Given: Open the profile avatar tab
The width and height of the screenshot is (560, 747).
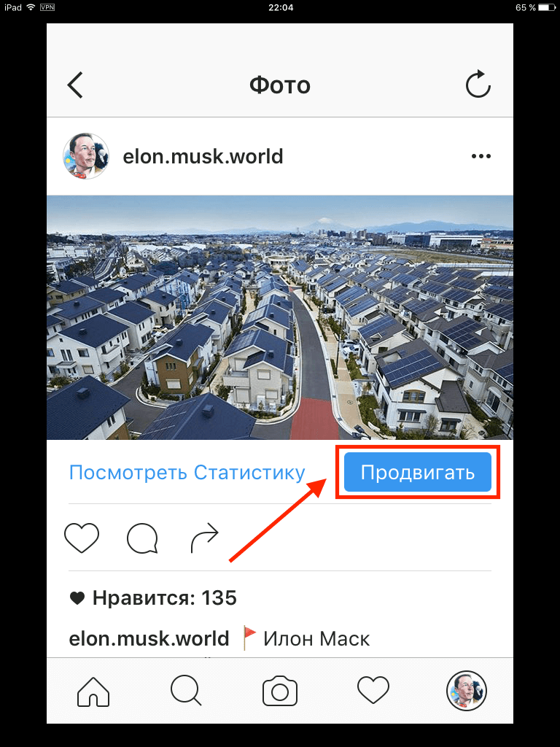Looking at the screenshot, I should pyautogui.click(x=466, y=691).
